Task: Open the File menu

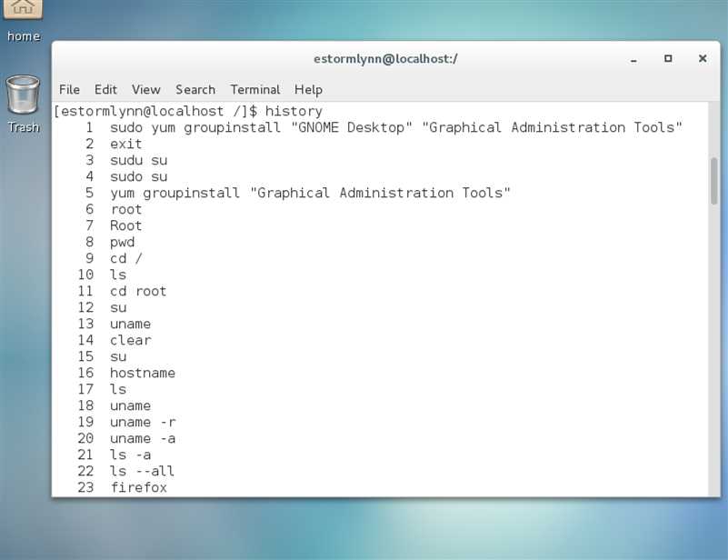Action: [69, 90]
